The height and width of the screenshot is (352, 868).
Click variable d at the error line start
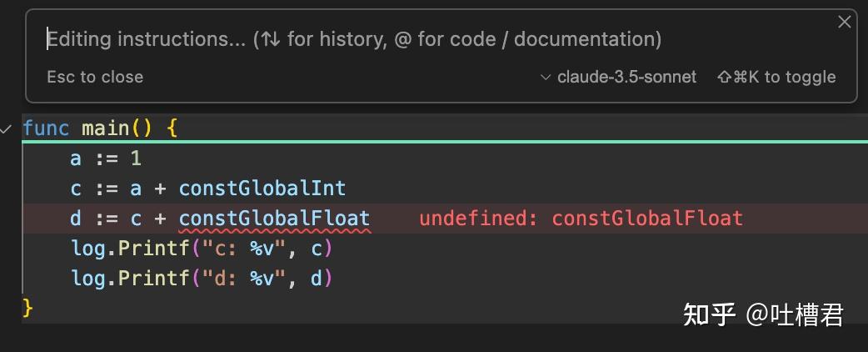(x=76, y=219)
